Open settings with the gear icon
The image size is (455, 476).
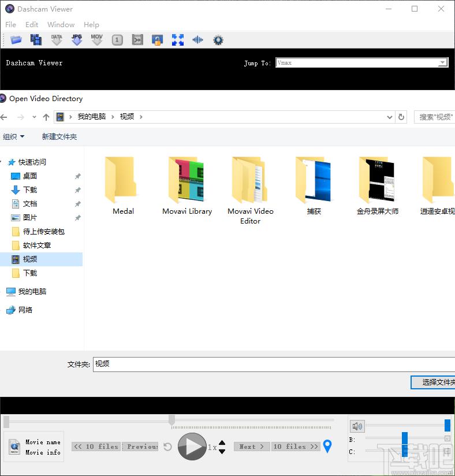218,40
